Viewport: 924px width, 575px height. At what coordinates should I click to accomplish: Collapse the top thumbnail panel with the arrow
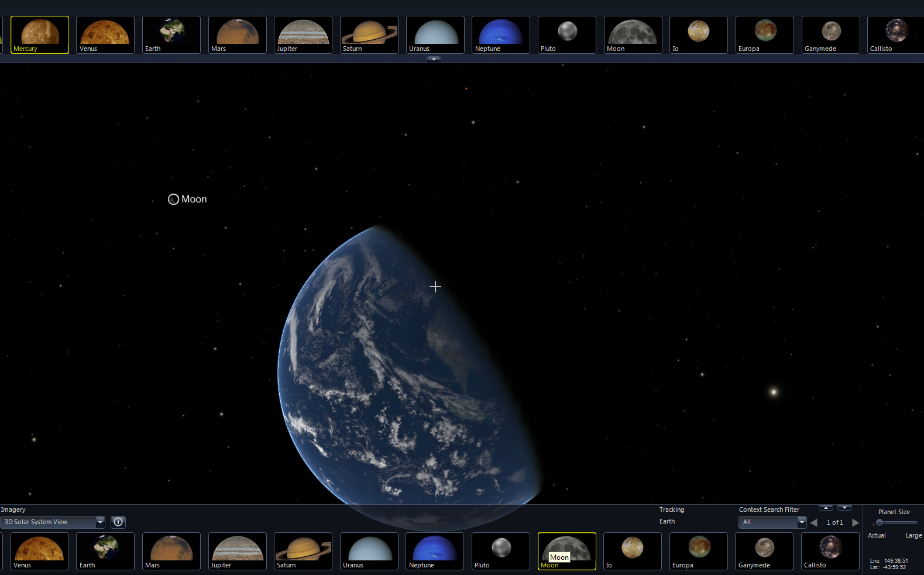click(x=434, y=60)
